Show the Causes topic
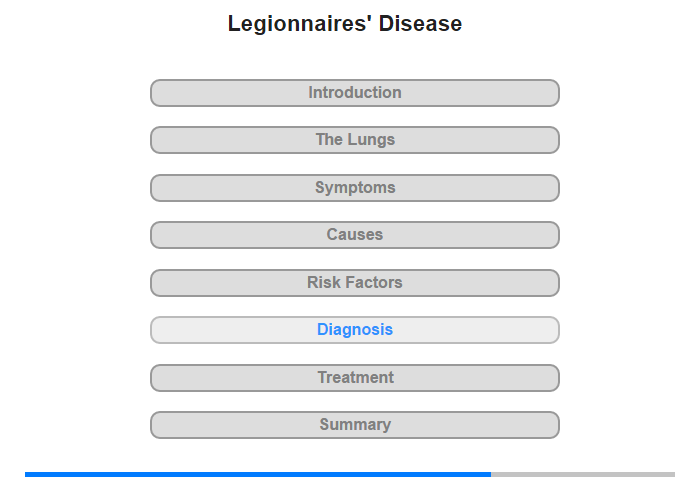Image resolution: width=700 pixels, height=480 pixels. [354, 235]
